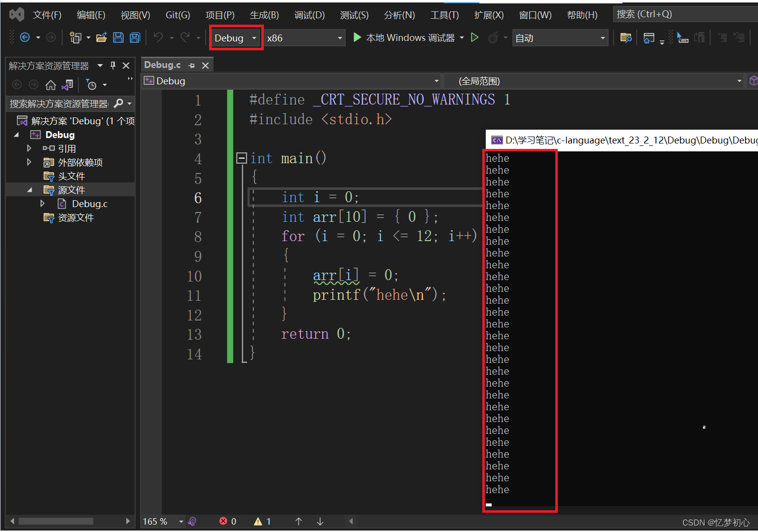Click the Visual Studio logo icon

[x=17, y=14]
